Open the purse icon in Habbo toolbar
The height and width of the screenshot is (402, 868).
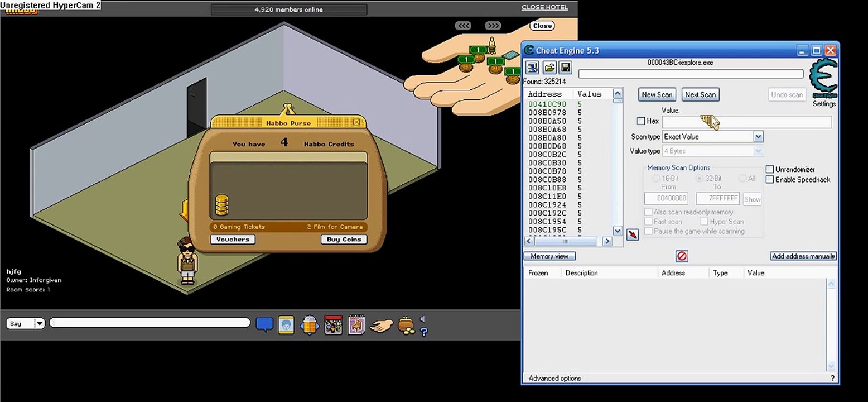pyautogui.click(x=406, y=326)
